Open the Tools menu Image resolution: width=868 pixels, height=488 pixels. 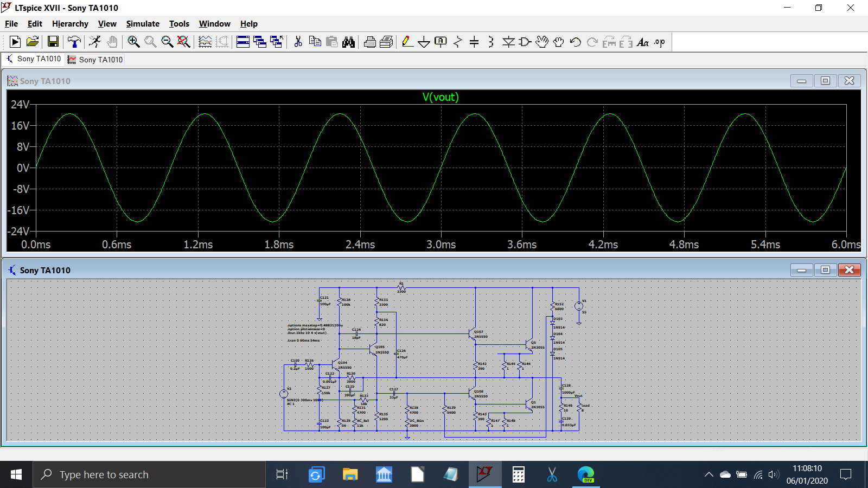click(x=179, y=24)
